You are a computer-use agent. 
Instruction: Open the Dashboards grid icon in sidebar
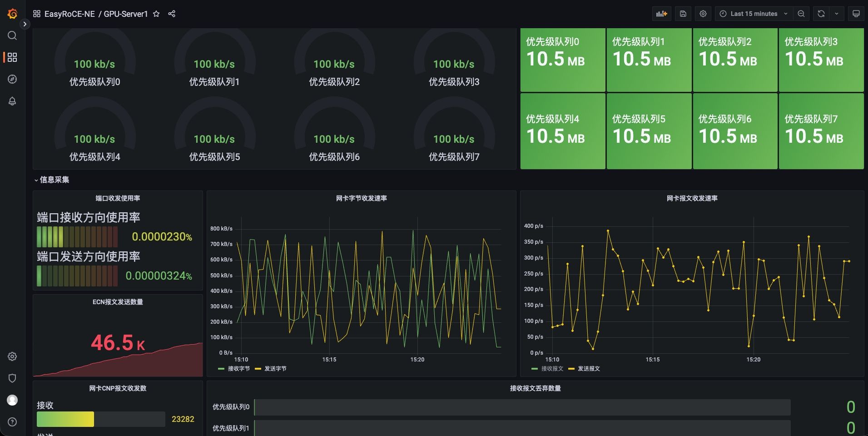tap(12, 57)
